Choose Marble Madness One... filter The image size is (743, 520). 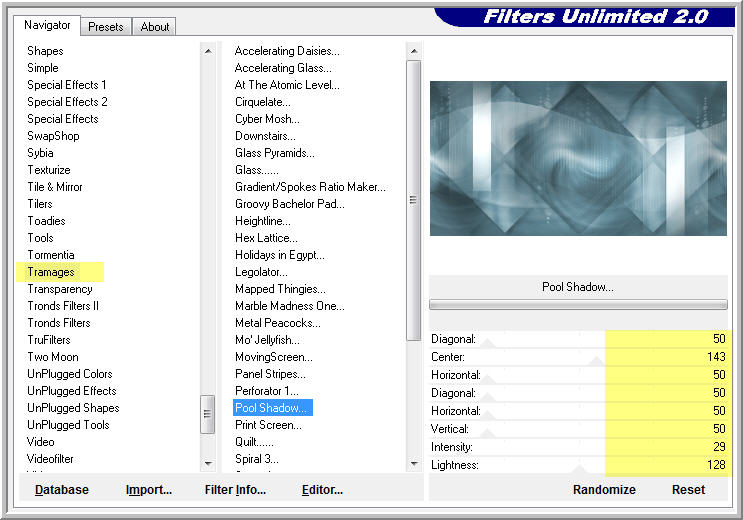290,306
